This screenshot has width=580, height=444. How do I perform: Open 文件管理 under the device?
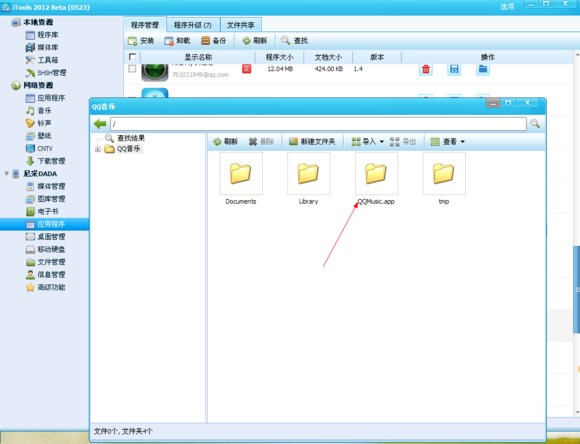(x=45, y=262)
